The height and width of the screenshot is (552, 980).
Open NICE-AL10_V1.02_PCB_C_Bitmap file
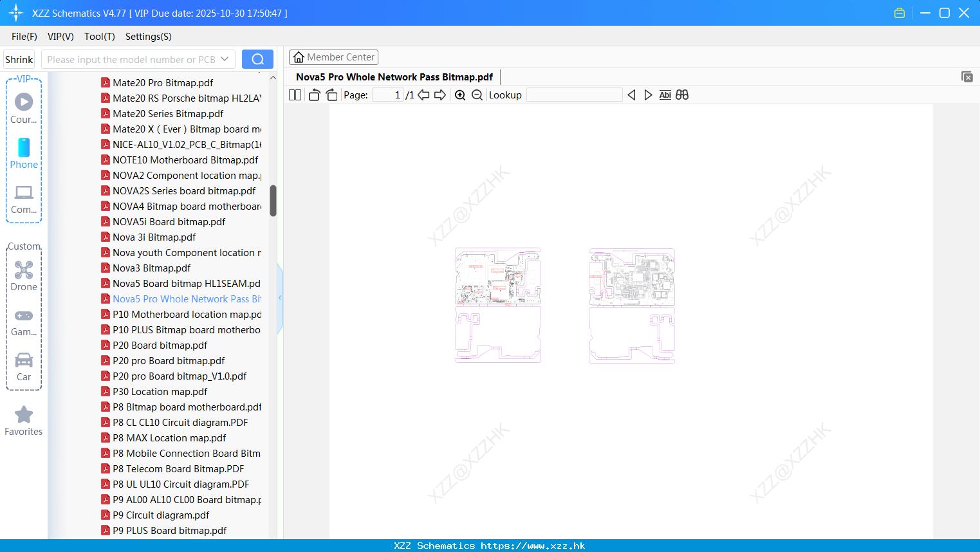click(x=181, y=144)
